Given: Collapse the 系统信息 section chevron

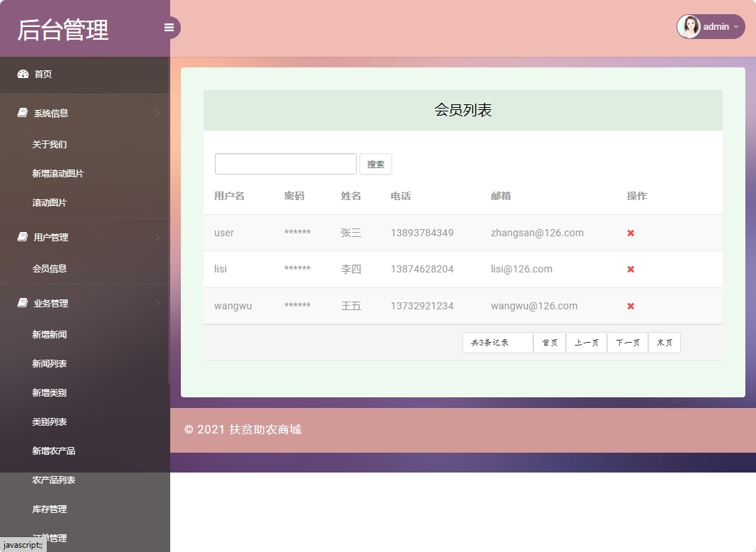Looking at the screenshot, I should coord(157,113).
